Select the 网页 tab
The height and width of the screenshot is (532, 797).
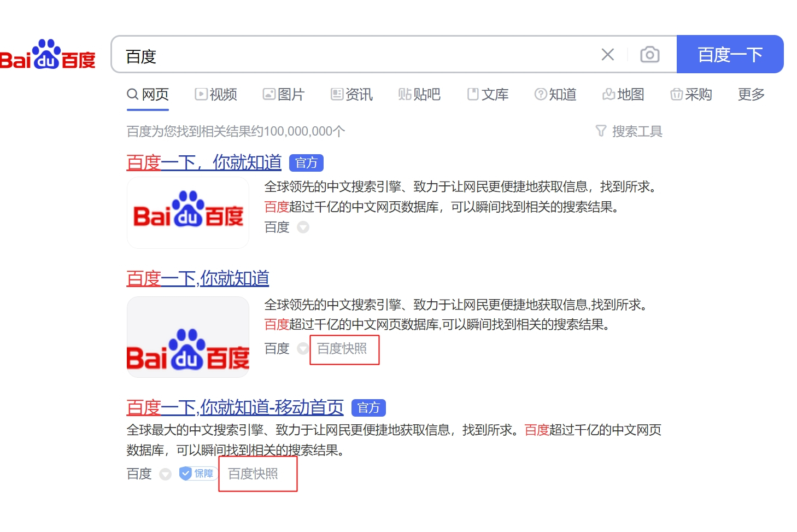tap(148, 95)
